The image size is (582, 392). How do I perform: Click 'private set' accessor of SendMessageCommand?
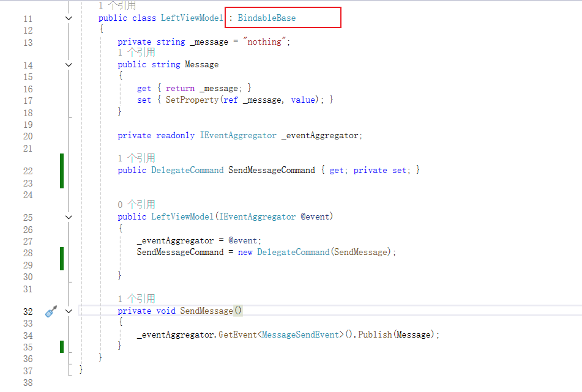379,170
